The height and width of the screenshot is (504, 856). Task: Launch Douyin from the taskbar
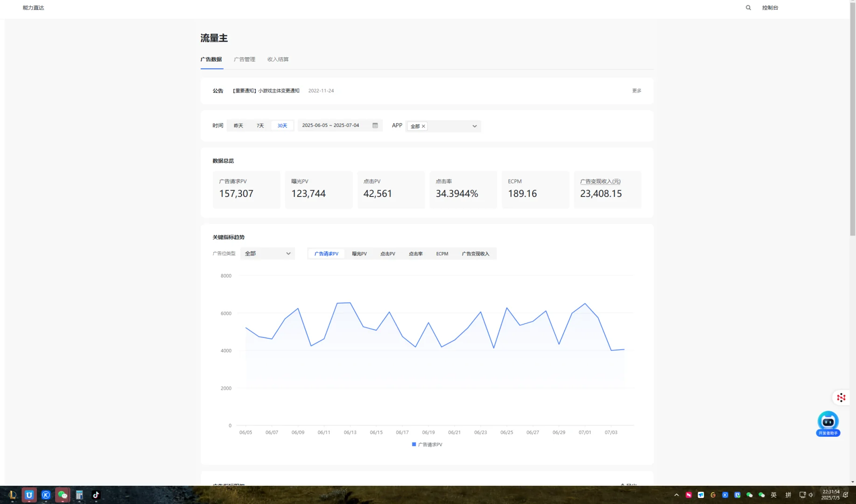[x=96, y=495]
